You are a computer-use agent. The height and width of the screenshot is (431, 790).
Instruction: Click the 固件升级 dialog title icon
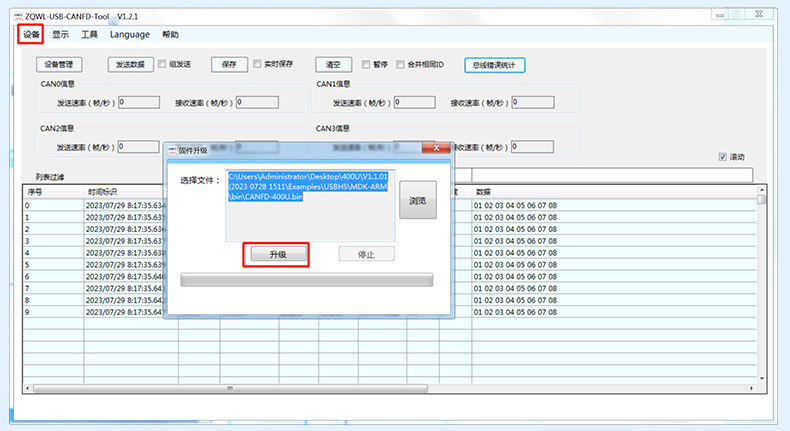(171, 149)
